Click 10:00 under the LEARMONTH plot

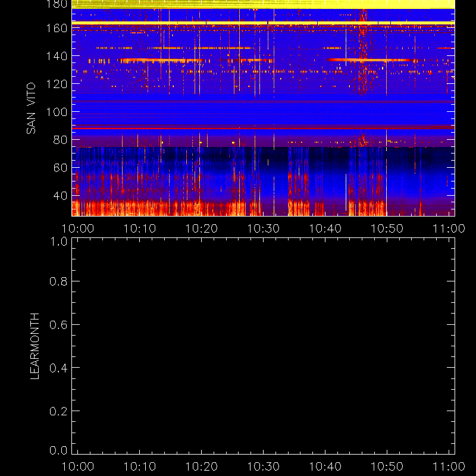coord(78,466)
